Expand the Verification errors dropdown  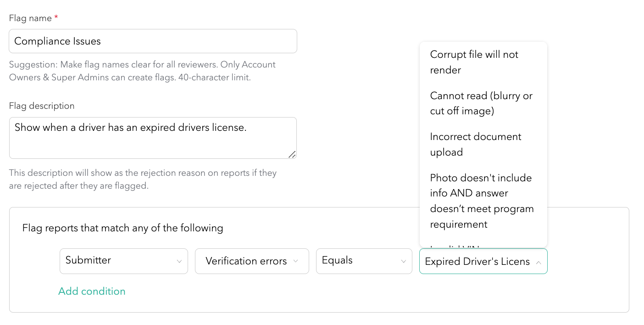click(x=251, y=261)
